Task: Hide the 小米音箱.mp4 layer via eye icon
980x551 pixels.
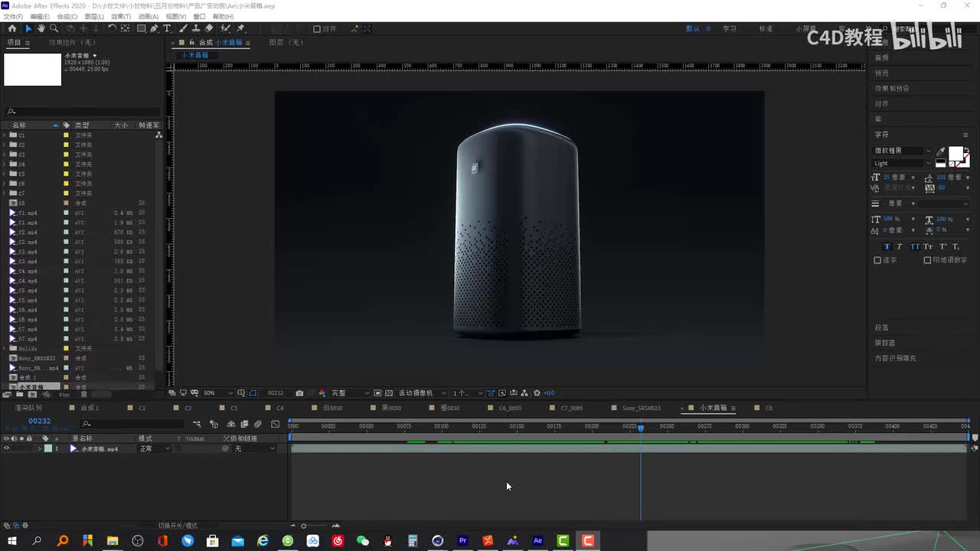Action: 6,448
